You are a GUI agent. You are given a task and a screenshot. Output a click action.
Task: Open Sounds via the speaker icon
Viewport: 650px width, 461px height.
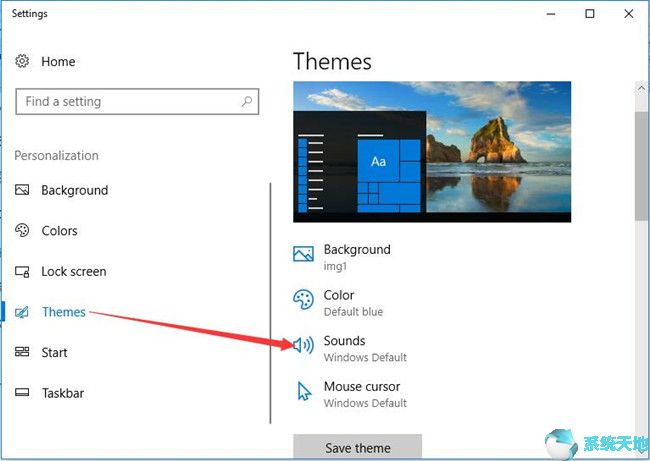(x=303, y=345)
